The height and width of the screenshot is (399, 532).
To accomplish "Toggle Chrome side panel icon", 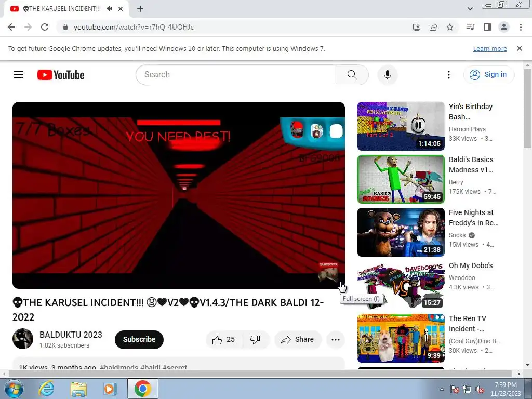I will coord(487,27).
